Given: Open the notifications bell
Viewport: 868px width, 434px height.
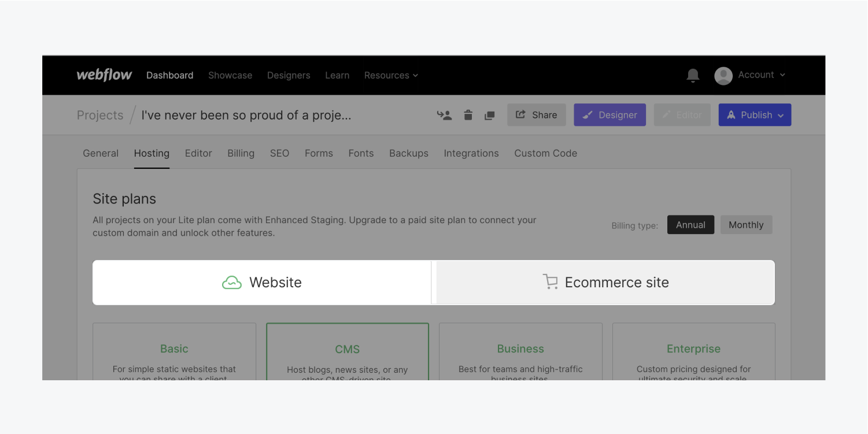Looking at the screenshot, I should (693, 75).
